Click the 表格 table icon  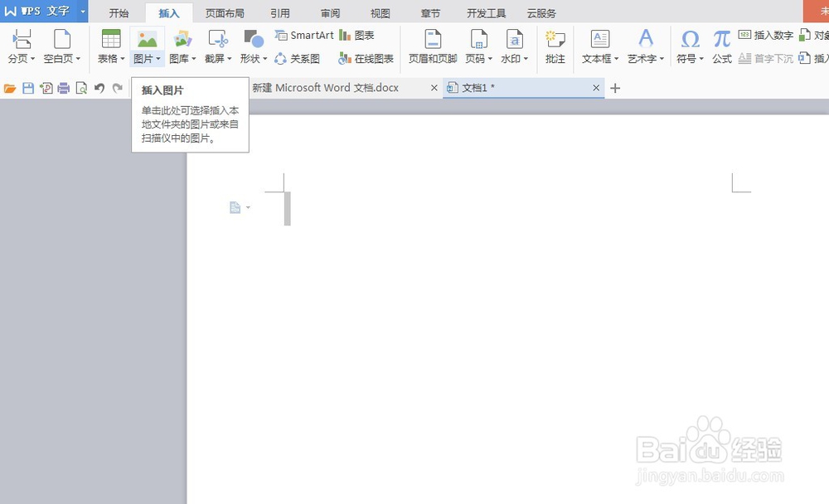[111, 39]
